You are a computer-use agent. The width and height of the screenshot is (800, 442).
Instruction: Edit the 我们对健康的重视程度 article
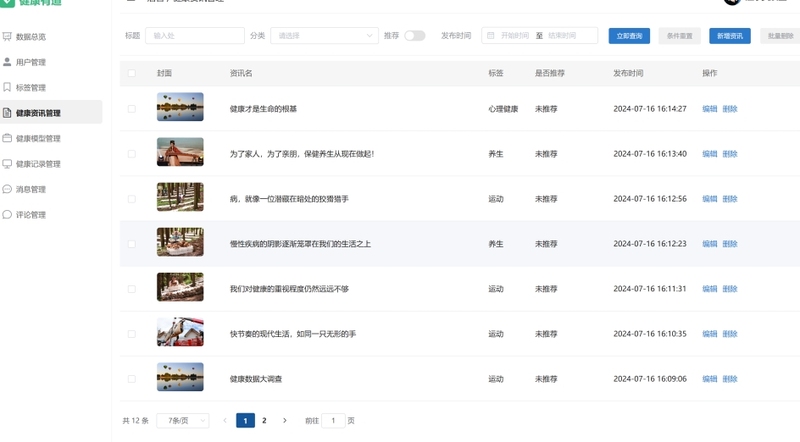click(x=710, y=289)
